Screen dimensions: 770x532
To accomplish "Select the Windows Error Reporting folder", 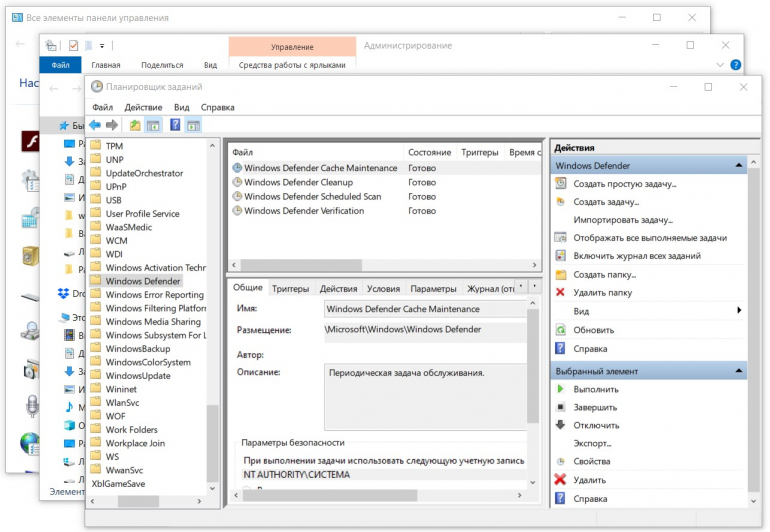I will pyautogui.click(x=155, y=295).
